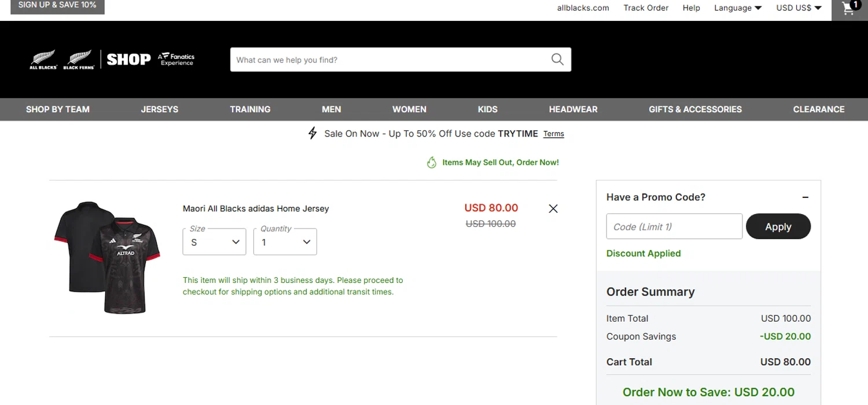Click the ships within 3 business days note

coord(293,286)
